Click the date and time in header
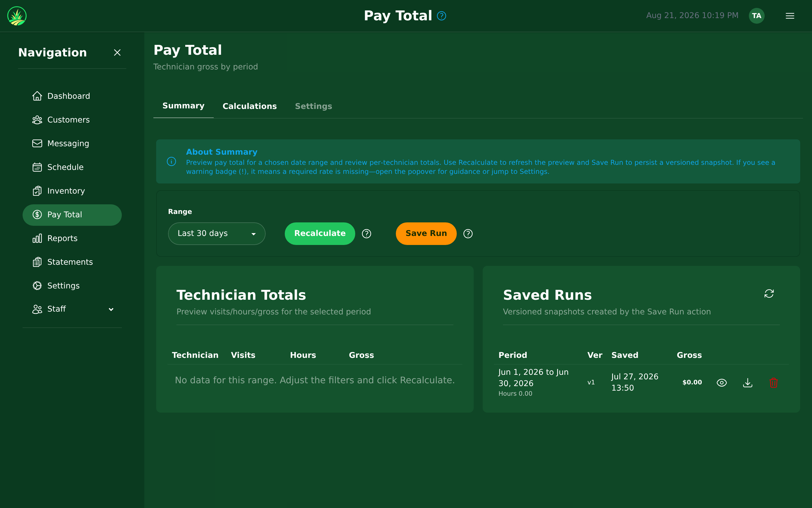812x508 pixels. tap(692, 16)
